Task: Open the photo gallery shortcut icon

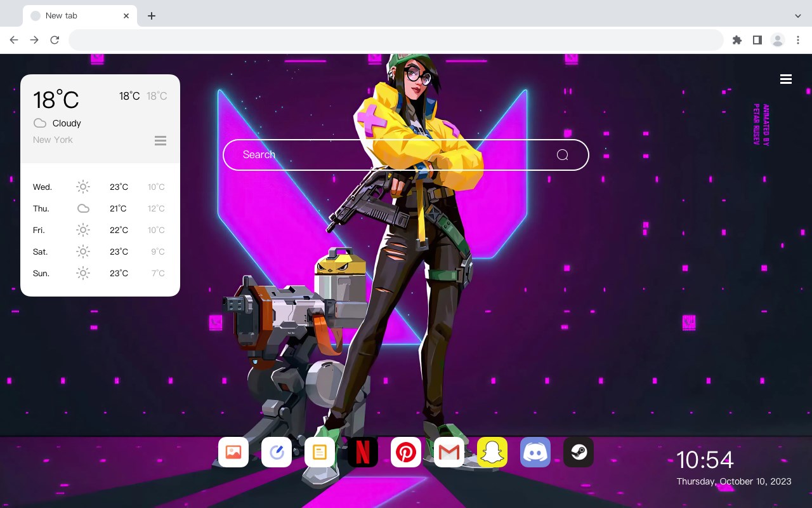Action: (x=233, y=452)
